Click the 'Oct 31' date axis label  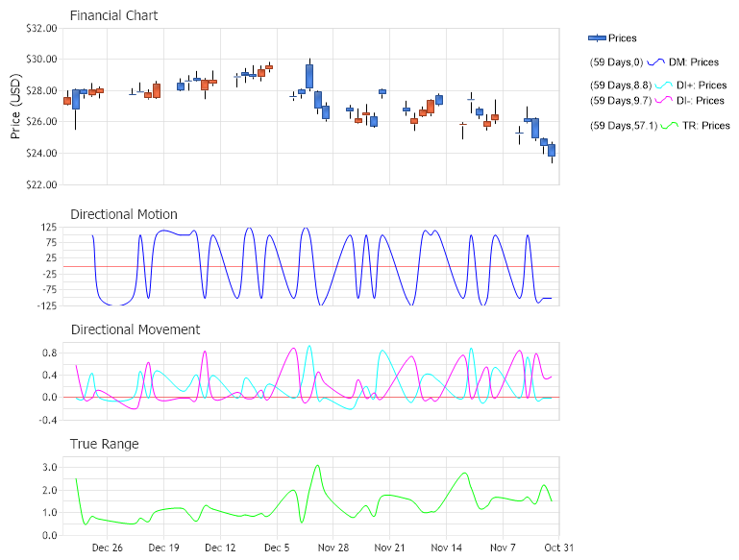[x=558, y=548]
